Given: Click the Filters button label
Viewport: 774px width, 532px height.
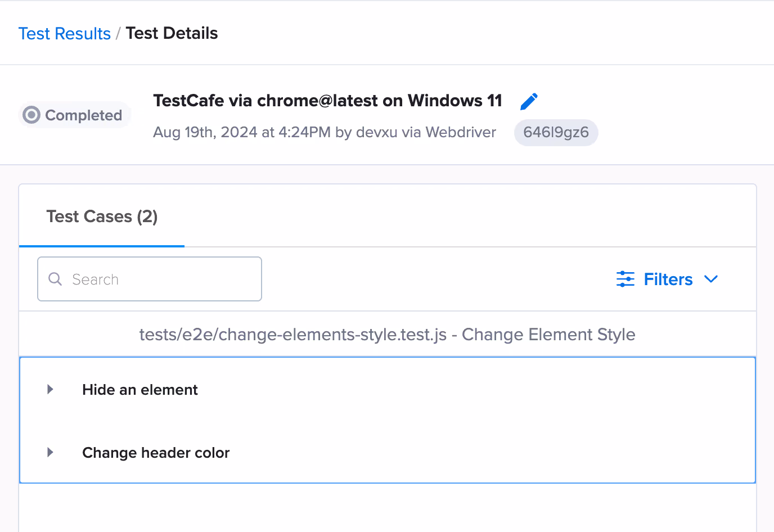Looking at the screenshot, I should tap(668, 279).
